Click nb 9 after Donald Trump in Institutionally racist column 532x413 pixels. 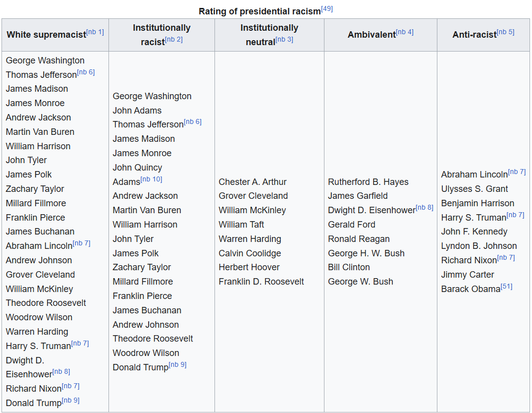pos(178,365)
